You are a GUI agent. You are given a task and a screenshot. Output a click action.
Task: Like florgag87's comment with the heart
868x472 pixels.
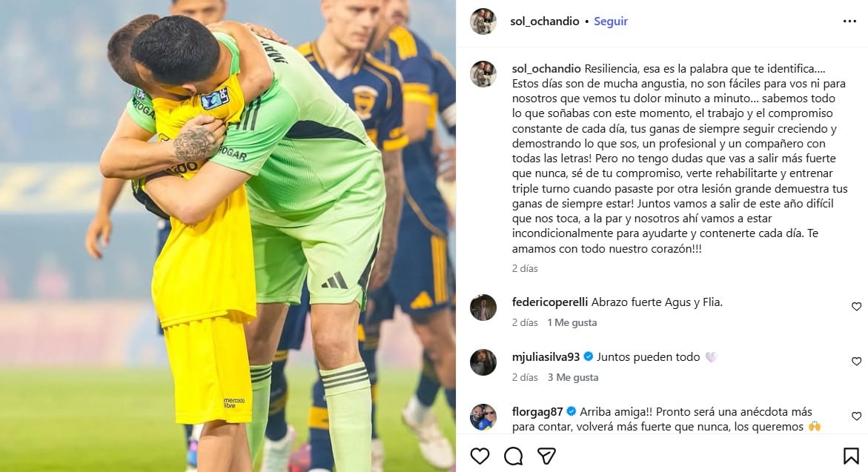[856, 416]
